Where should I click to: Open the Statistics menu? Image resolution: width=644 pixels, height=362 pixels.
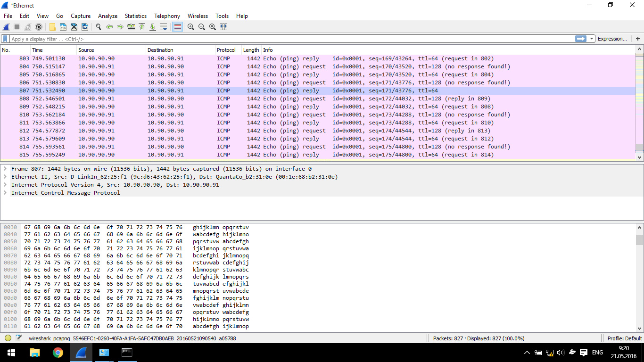(x=135, y=16)
